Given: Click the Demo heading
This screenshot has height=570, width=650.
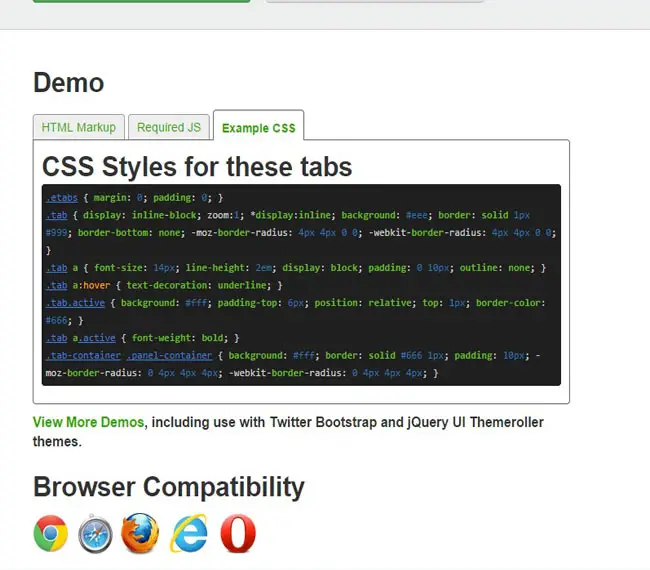Looking at the screenshot, I should pyautogui.click(x=68, y=82).
